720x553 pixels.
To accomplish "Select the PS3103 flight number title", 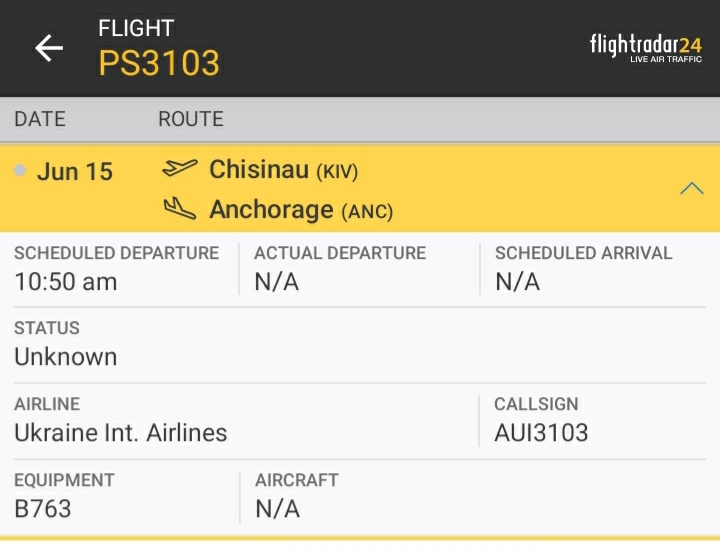I will coord(158,63).
